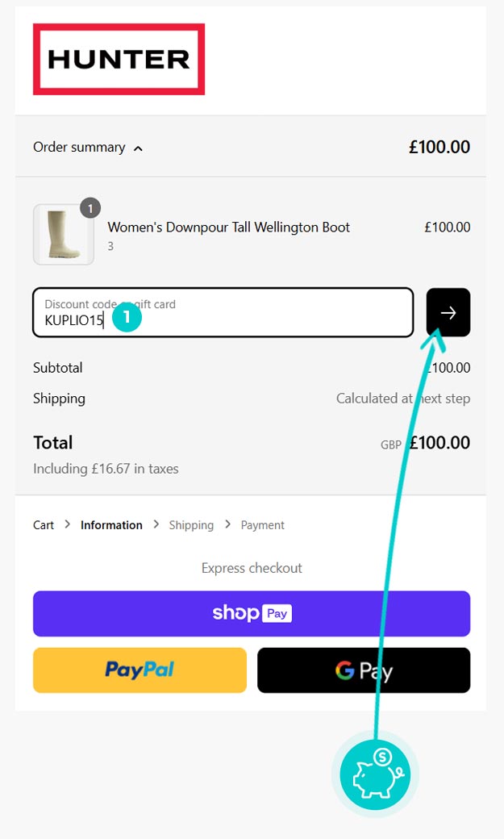The image size is (504, 839).
Task: Jump to the Shipping breadcrumb step
Action: click(191, 525)
